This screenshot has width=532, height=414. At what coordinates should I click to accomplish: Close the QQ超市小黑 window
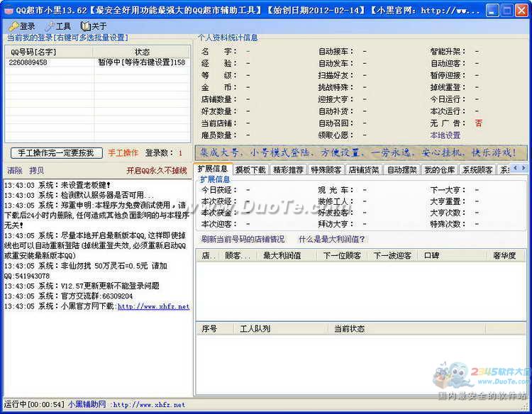(x=521, y=11)
